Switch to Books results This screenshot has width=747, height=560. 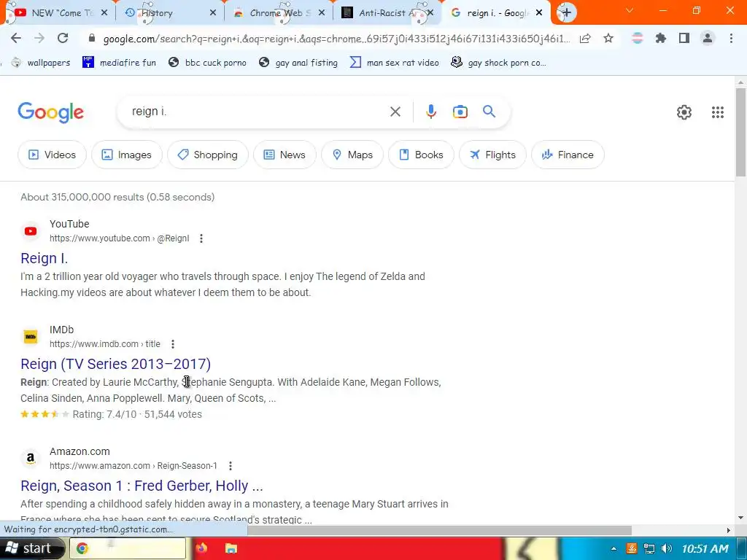pyautogui.click(x=421, y=155)
